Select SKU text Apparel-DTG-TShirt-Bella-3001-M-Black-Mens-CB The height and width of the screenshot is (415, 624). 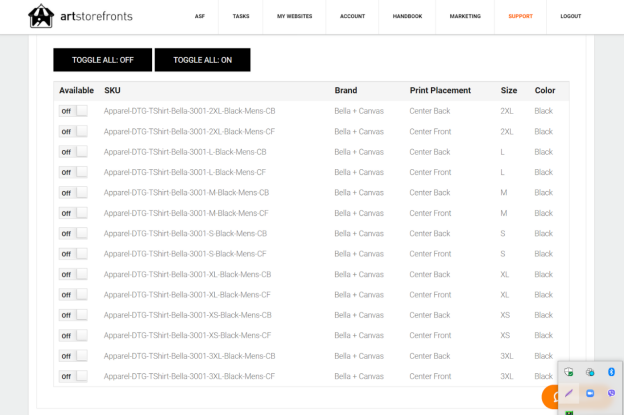186,193
